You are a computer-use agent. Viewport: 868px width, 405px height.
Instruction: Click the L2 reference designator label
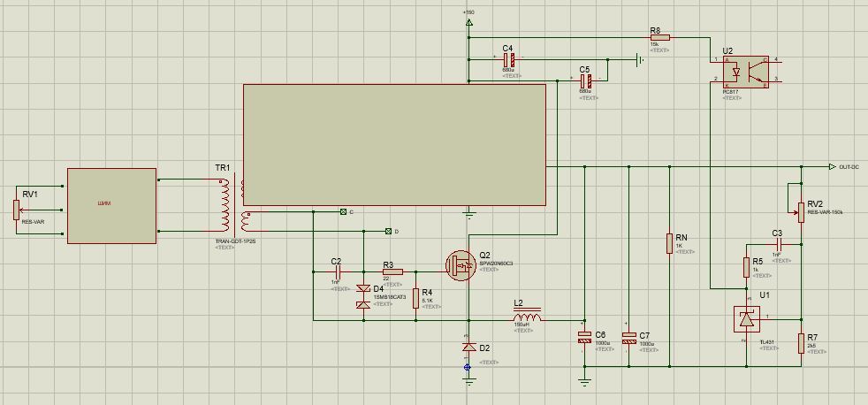pos(518,303)
